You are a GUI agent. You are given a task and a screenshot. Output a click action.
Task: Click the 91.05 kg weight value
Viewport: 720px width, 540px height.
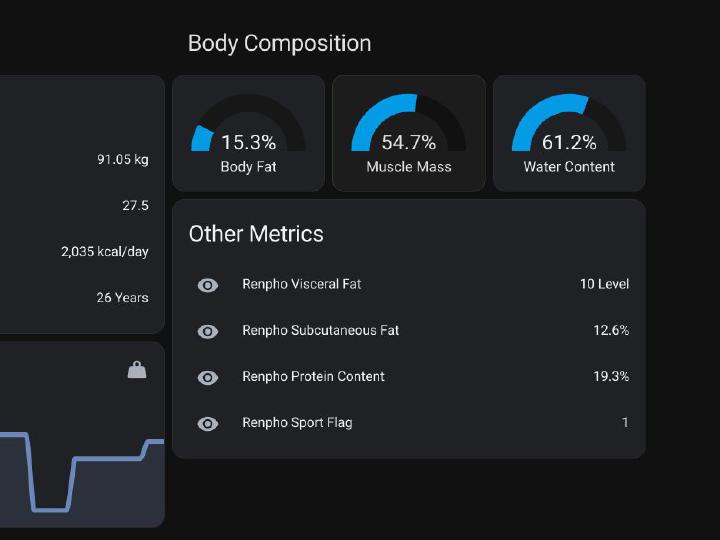point(122,159)
